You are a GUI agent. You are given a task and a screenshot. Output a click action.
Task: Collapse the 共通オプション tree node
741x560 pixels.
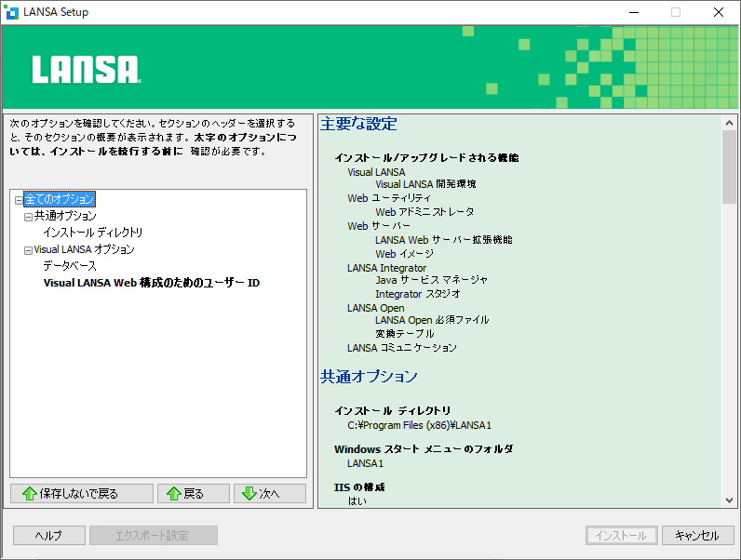click(28, 217)
